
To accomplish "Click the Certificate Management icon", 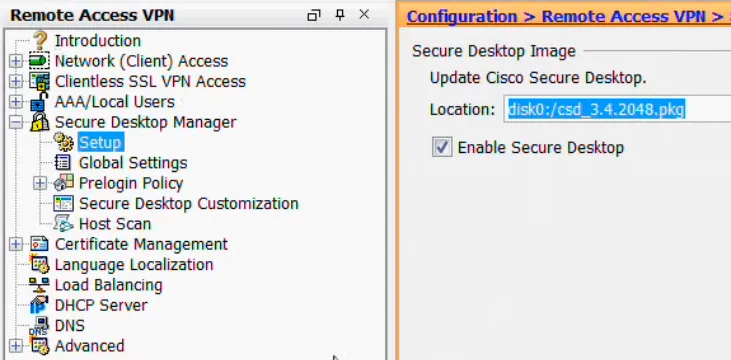I will 39,244.
